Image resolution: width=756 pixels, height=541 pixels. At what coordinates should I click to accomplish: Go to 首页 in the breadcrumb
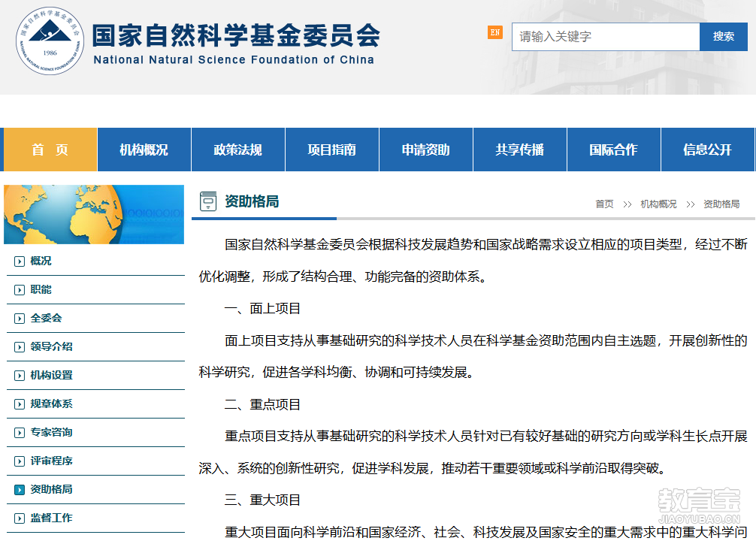coord(605,204)
